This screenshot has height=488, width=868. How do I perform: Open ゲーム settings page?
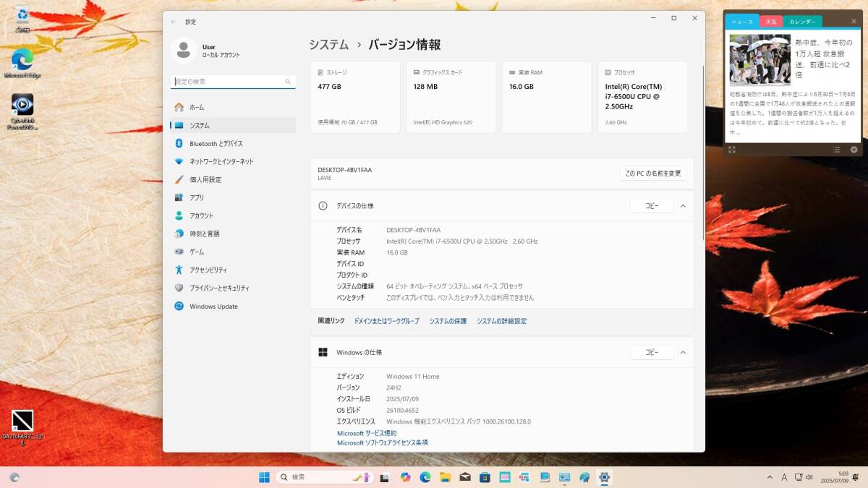[233, 252]
